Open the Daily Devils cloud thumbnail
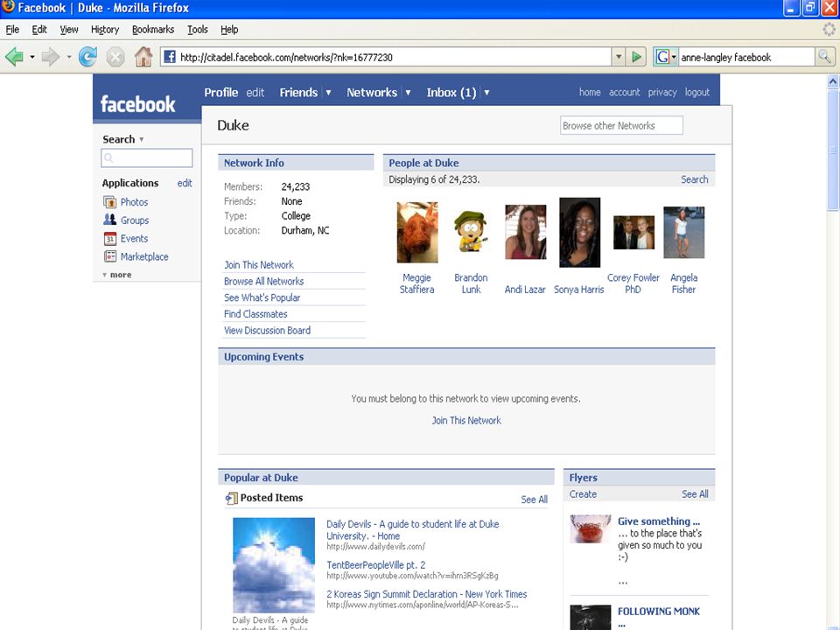This screenshot has height=630, width=840. pyautogui.click(x=274, y=564)
